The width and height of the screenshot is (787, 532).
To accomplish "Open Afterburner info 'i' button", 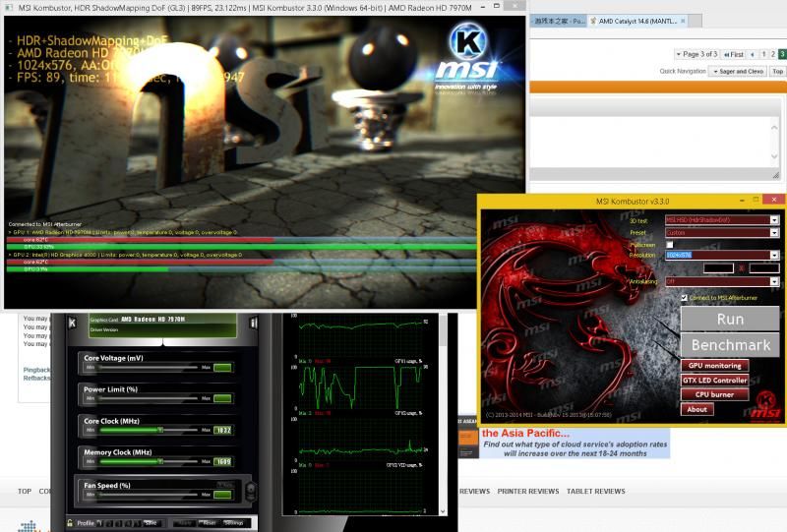I will coord(254,323).
